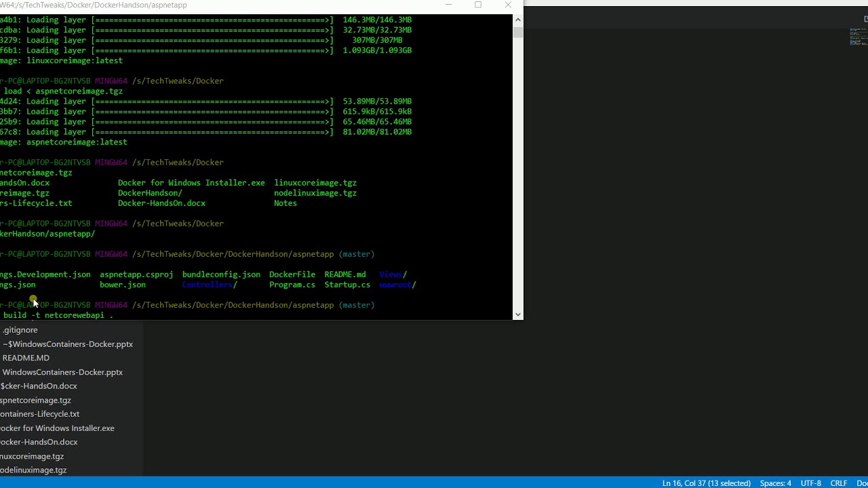Viewport: 868px width, 488px height.
Task: Click 'DockerHandson/' in the terminal listing
Action: (150, 193)
